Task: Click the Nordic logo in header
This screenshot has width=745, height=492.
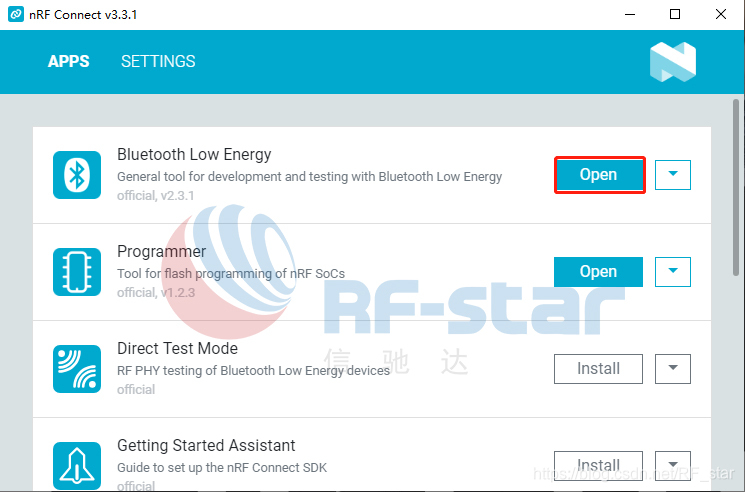Action: (673, 62)
